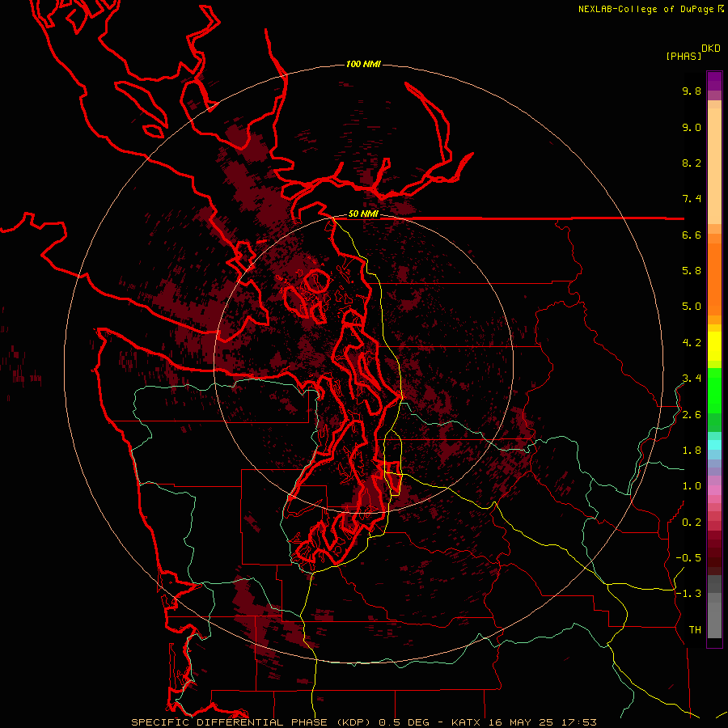Click the 17:53 timestamp
Screen dimensions: 728x728
[578, 722]
